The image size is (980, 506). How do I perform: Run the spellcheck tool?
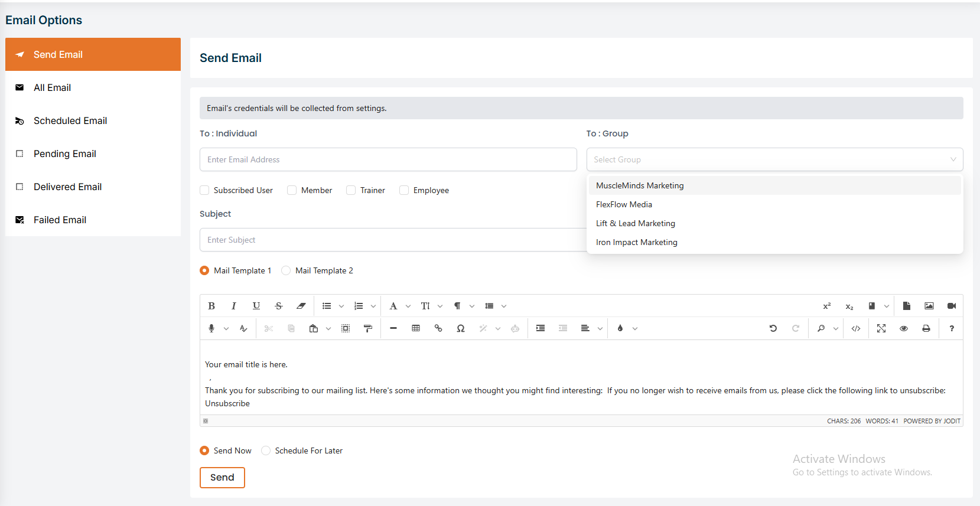coord(243,328)
